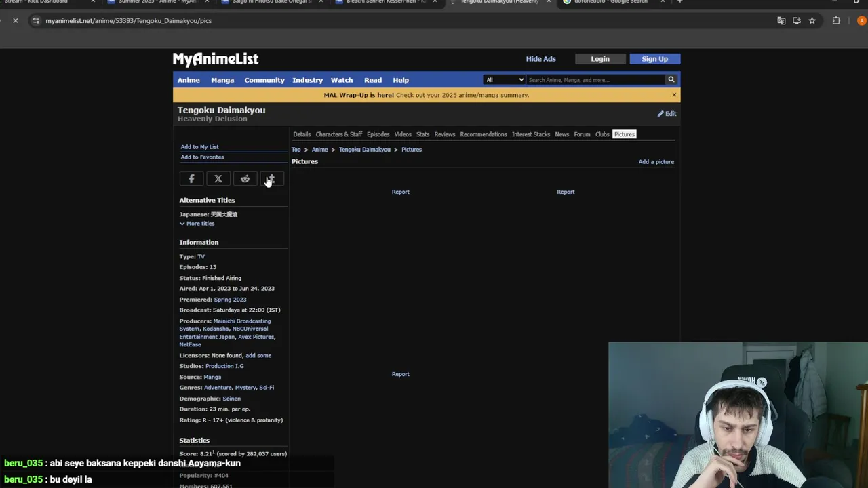Screen dimensions: 868x488
Task: Click Hide Ads link
Action: click(541, 59)
